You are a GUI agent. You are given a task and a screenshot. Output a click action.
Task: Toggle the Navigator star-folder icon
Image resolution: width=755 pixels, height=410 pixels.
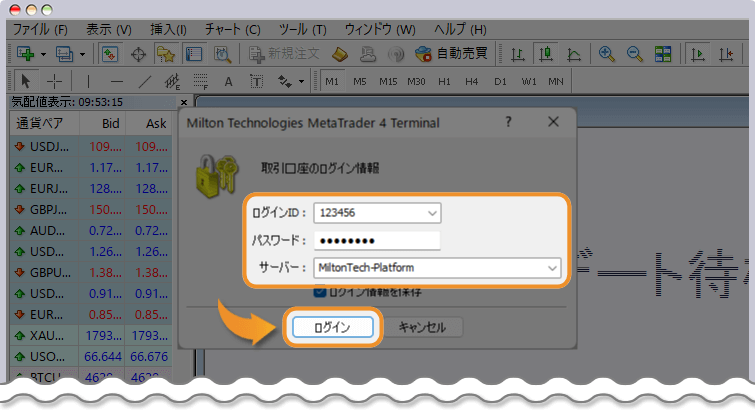point(166,54)
